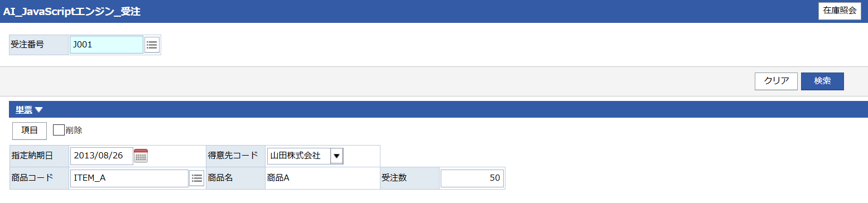This screenshot has height=203, width=868.
Task: Open the 項目 button
Action: point(30,130)
